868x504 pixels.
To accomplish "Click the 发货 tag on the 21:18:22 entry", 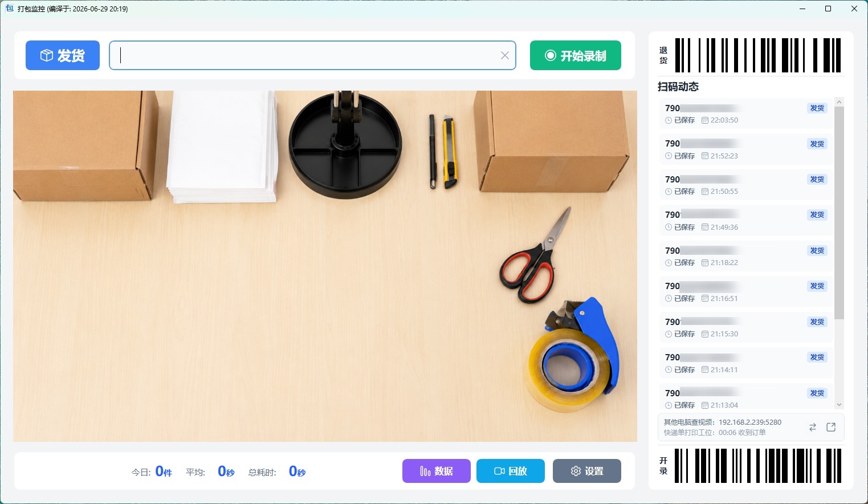I will (817, 251).
